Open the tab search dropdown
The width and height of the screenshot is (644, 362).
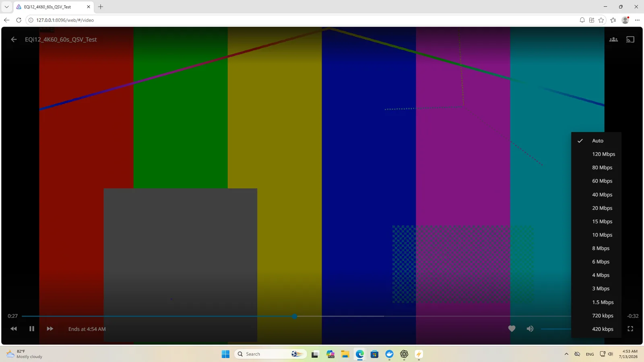coord(6,7)
